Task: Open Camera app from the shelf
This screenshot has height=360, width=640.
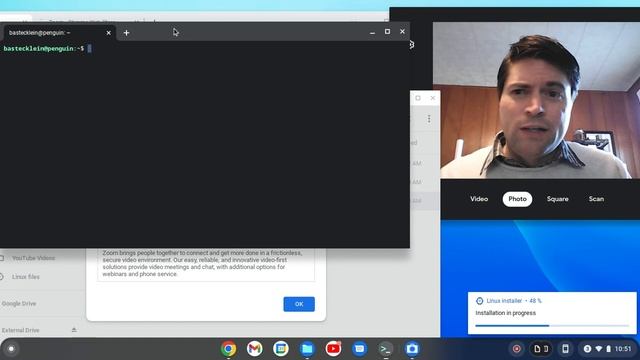Action: coord(412,349)
